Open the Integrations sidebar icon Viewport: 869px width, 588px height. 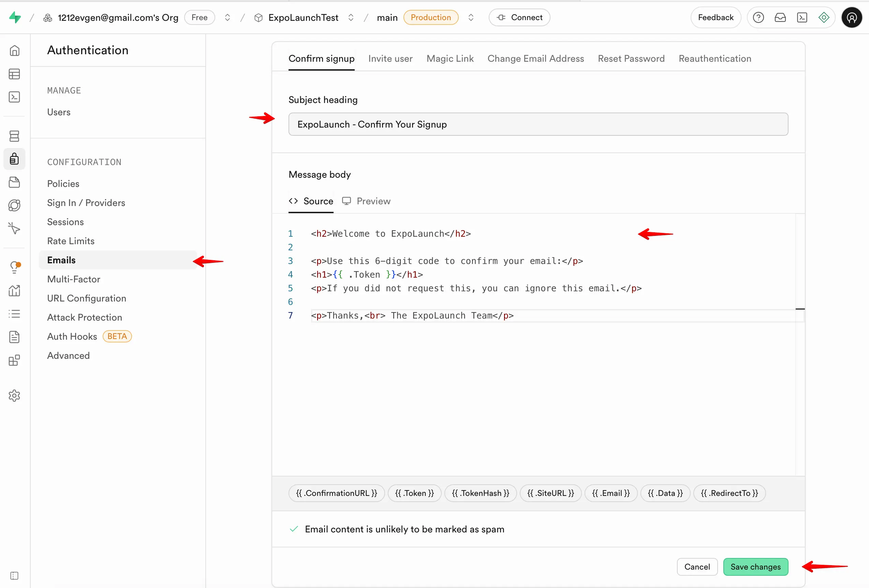(x=14, y=360)
